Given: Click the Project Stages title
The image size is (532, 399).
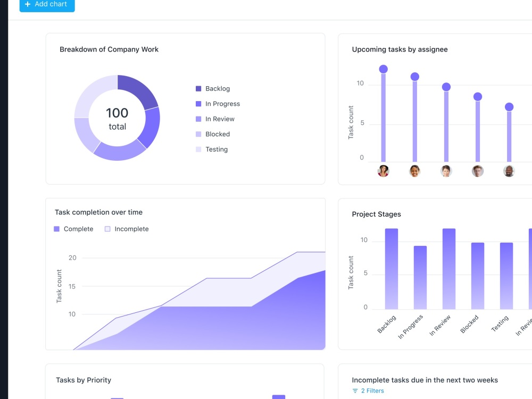Looking at the screenshot, I should coord(376,214).
